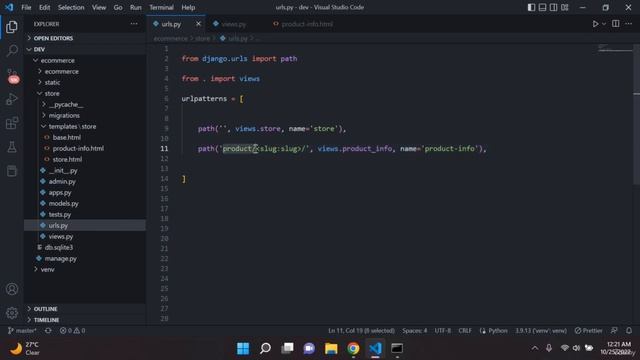Click CRLF end-of-line selector

pos(464,331)
